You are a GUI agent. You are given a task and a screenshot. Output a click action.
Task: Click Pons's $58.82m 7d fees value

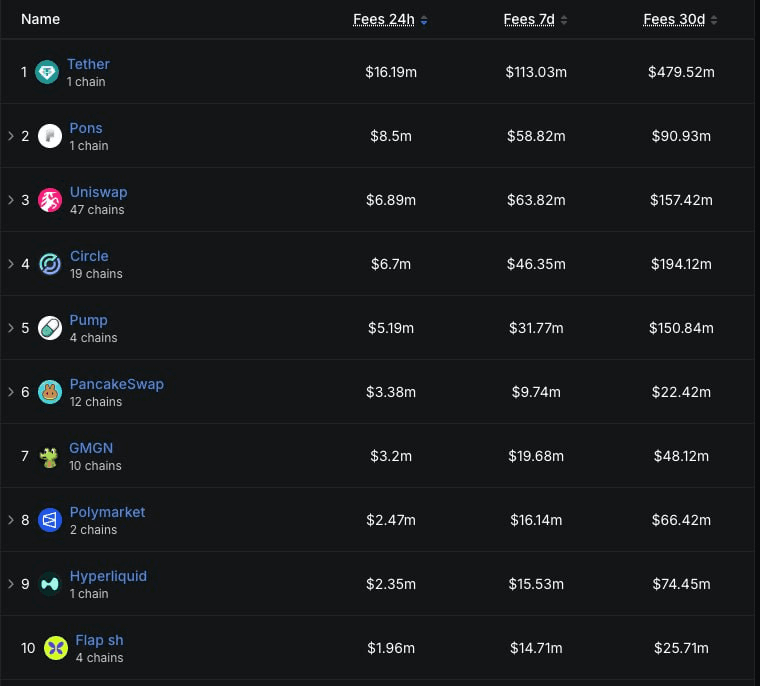pyautogui.click(x=536, y=136)
